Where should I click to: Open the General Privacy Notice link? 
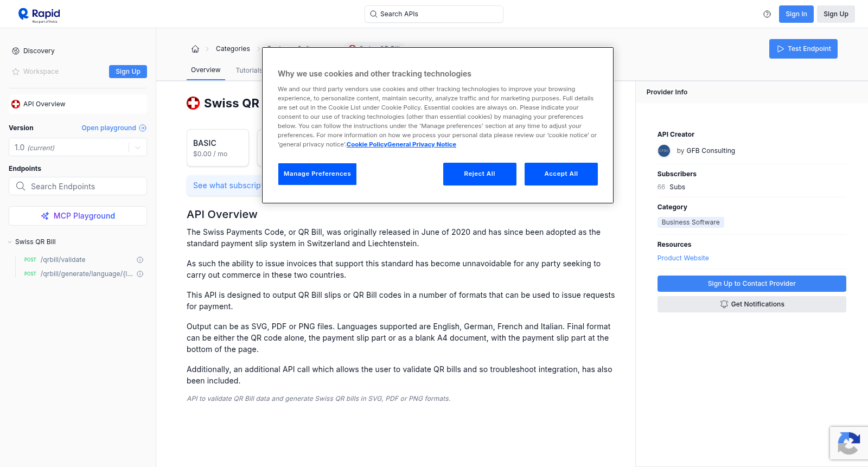pos(422,144)
